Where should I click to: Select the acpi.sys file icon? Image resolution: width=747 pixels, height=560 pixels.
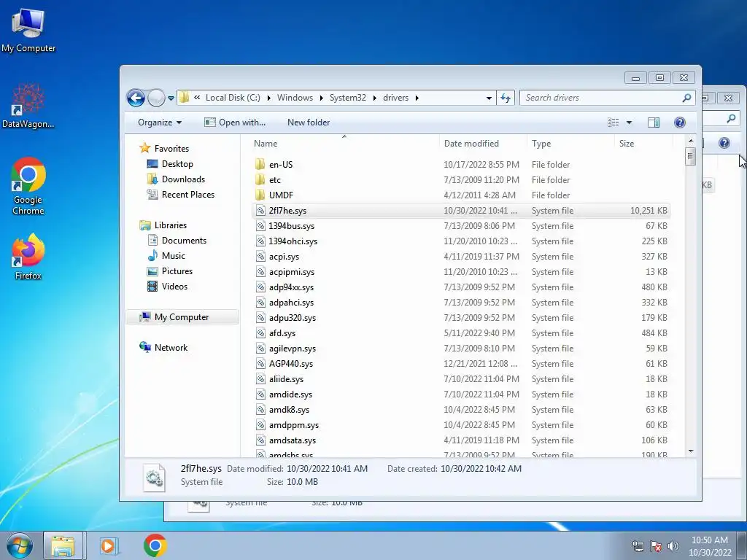point(260,257)
